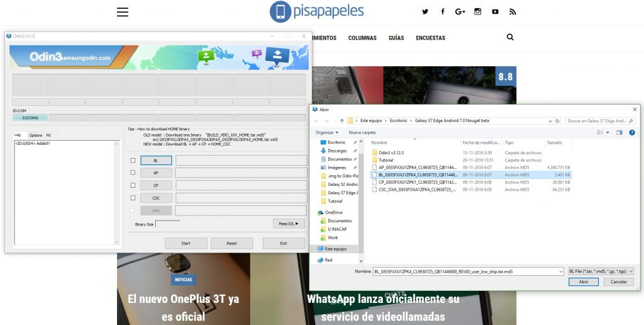Go up one folder level in Abrir dialog
This screenshot has width=644, height=325.
341,121
